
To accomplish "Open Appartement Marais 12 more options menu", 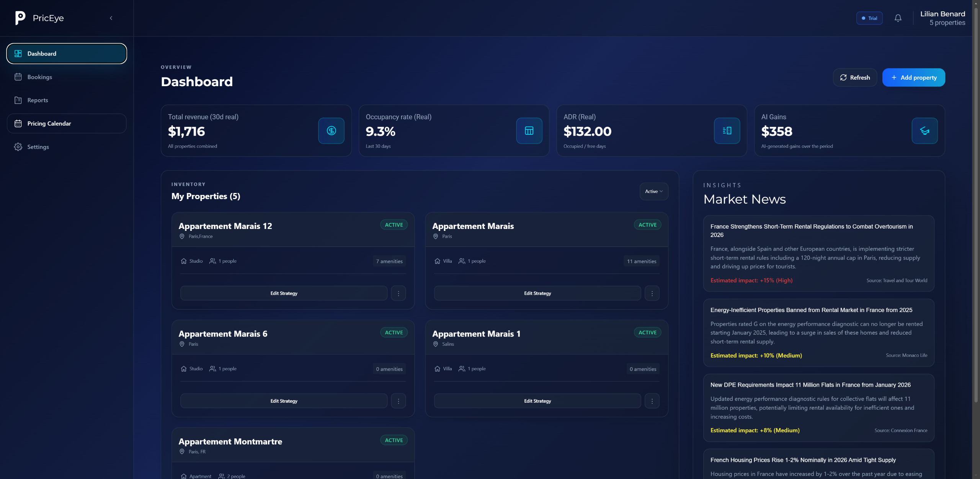I will coord(398,293).
